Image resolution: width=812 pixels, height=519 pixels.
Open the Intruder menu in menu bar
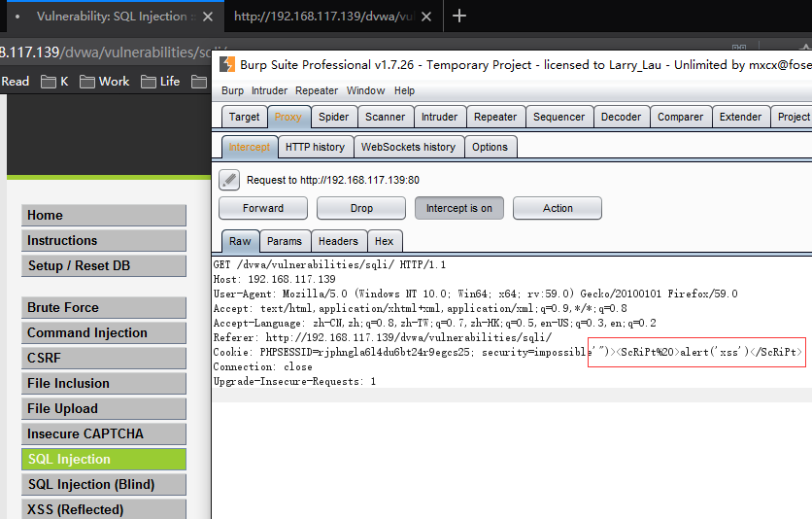click(x=269, y=90)
